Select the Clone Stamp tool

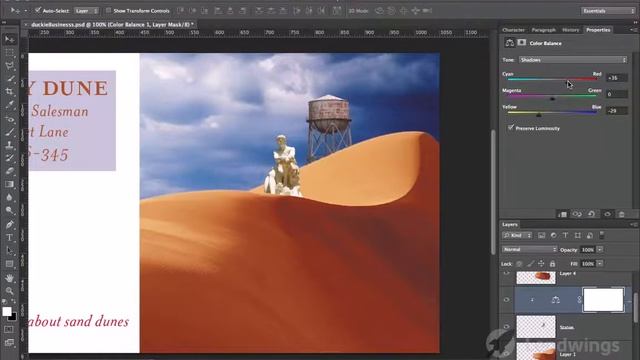(x=9, y=145)
